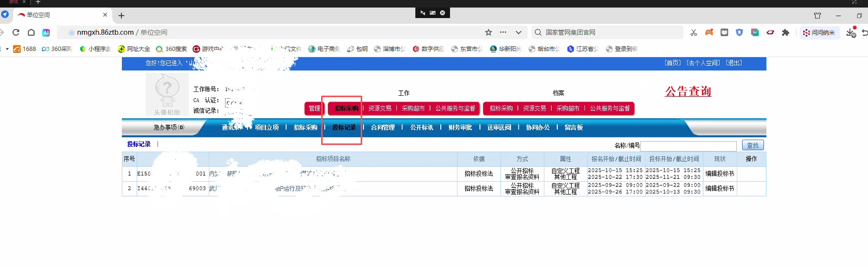Viewport: 868px width, 267px height.
Task: Focus the 名称/编号 search input
Action: coord(689,146)
